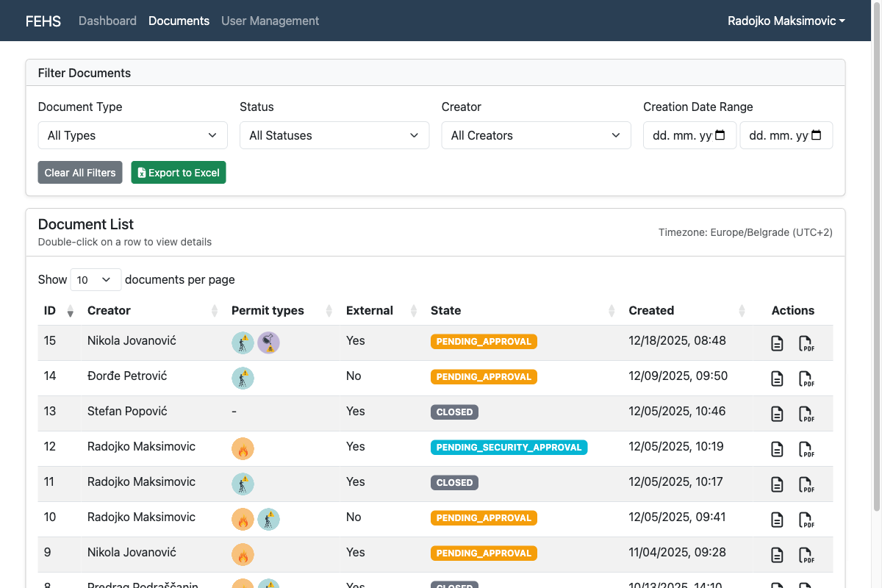Image resolution: width=882 pixels, height=588 pixels.
Task: Click the document view icon on row 11
Action: coord(777,484)
